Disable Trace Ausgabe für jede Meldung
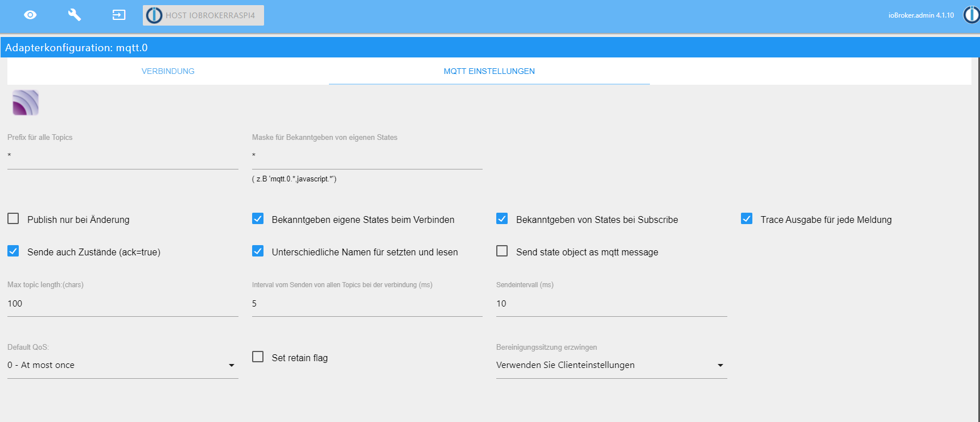 point(747,218)
